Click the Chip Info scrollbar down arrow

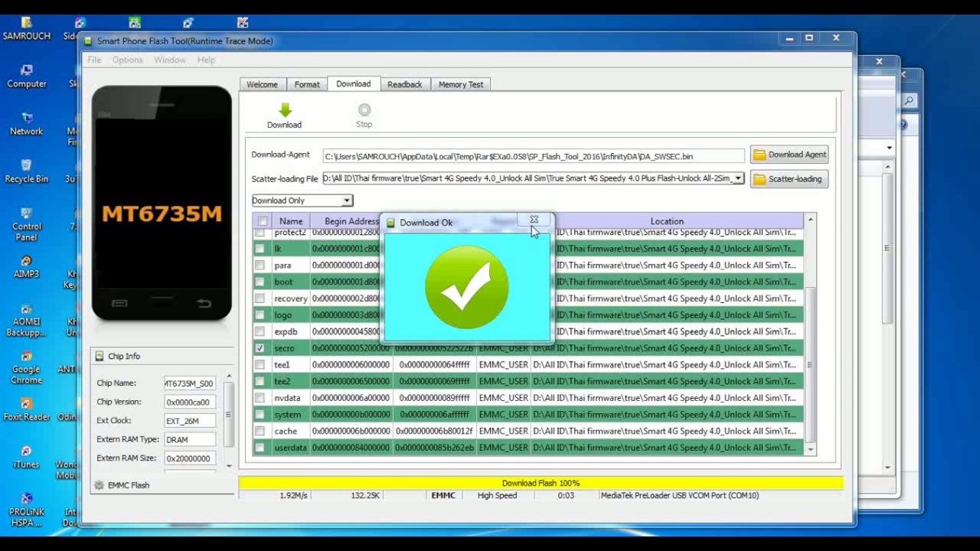(228, 465)
